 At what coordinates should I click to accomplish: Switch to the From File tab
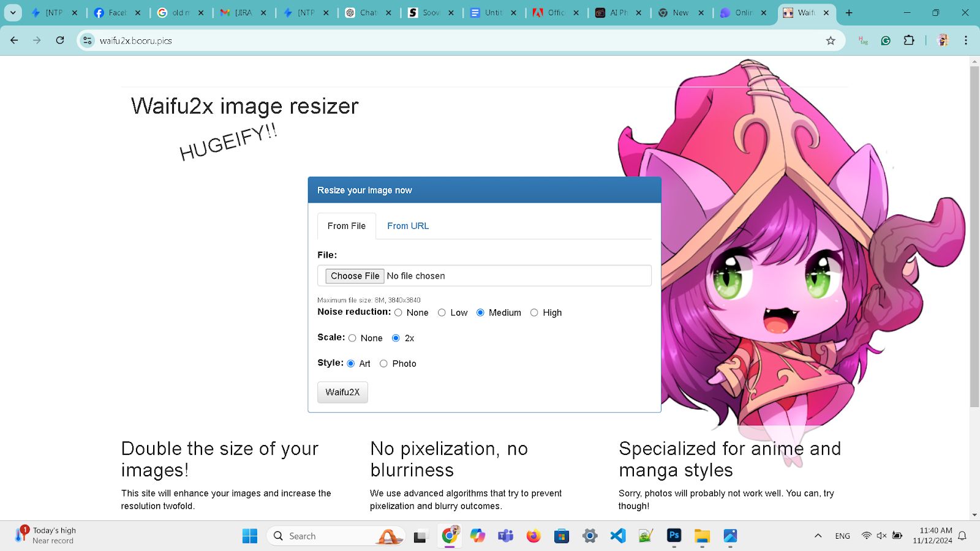[347, 226]
